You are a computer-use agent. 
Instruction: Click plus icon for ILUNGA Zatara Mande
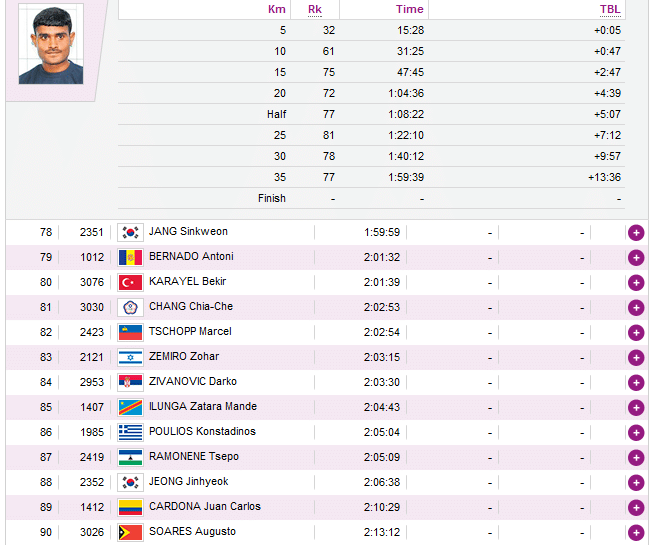coord(635,407)
